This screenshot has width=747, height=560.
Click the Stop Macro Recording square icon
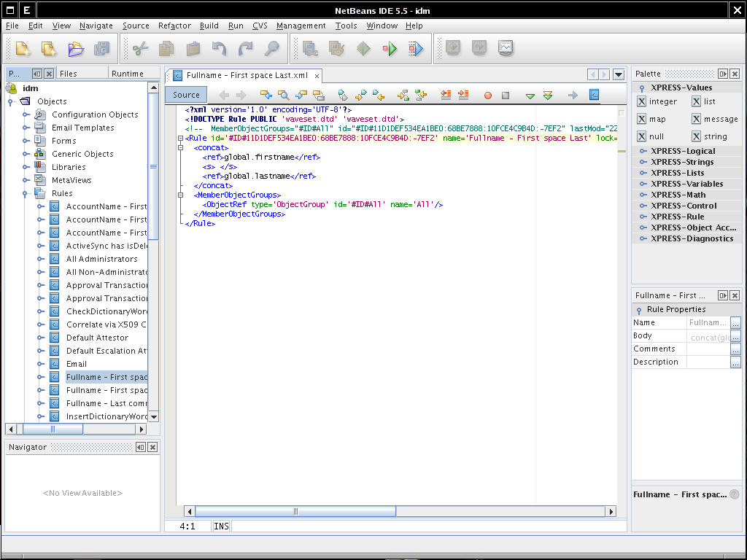(506, 96)
